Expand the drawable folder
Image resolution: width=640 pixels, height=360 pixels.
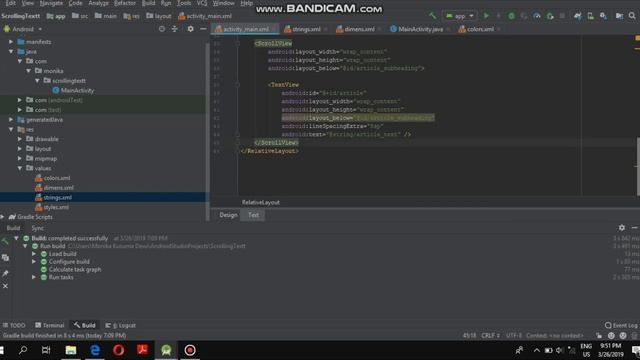click(20, 139)
